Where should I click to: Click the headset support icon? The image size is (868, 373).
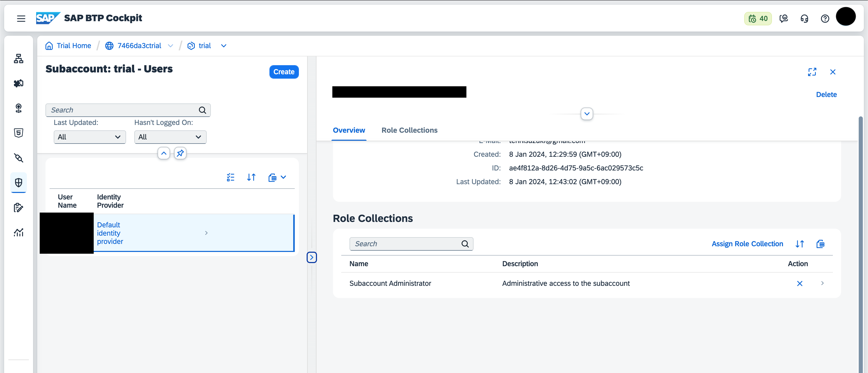[x=804, y=19]
